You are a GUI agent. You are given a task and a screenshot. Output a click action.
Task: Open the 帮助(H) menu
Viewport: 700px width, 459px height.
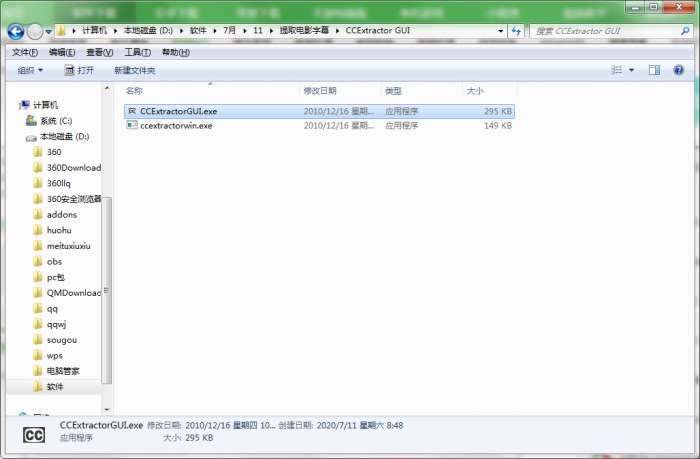tap(176, 52)
